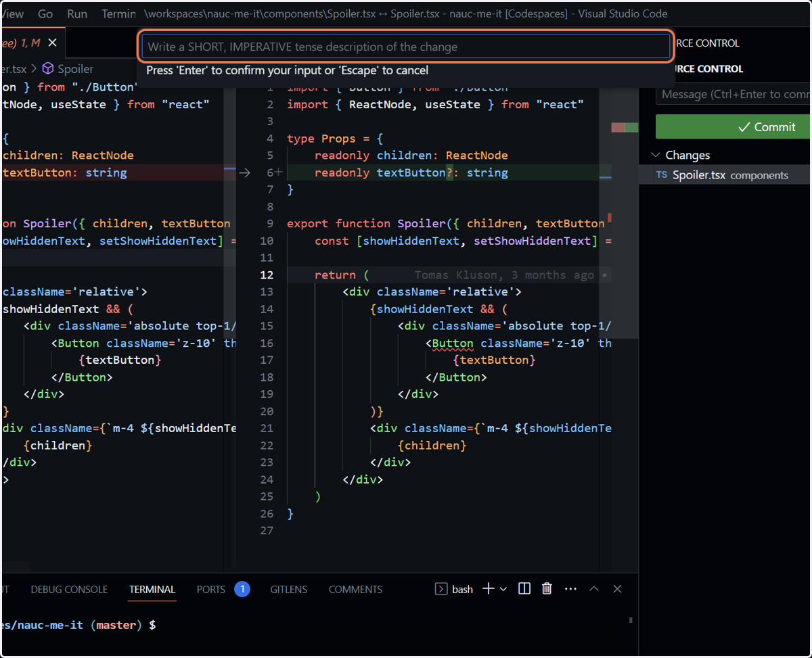
Task: Split the terminal with split icon
Action: pyautogui.click(x=524, y=589)
